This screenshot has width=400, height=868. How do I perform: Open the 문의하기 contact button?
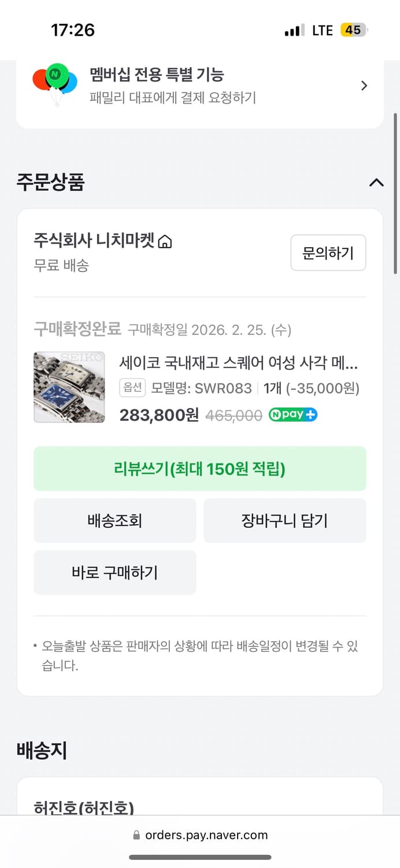point(328,253)
